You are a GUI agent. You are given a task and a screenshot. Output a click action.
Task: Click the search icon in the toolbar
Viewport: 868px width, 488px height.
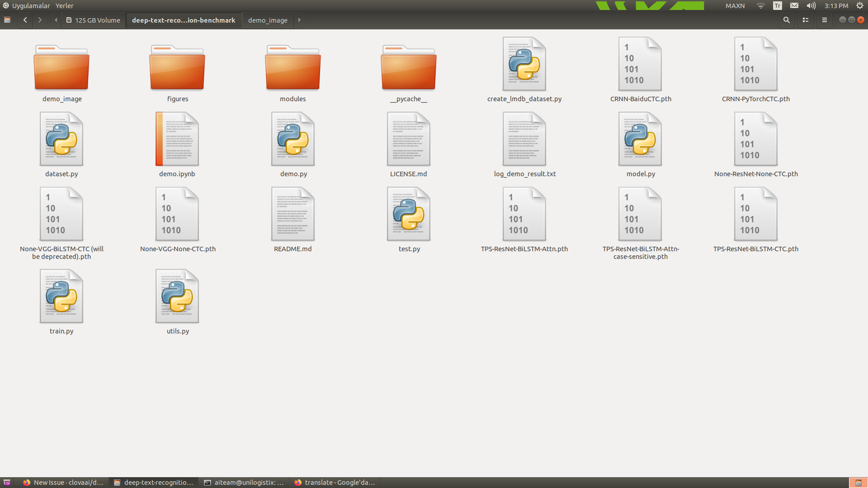click(786, 20)
